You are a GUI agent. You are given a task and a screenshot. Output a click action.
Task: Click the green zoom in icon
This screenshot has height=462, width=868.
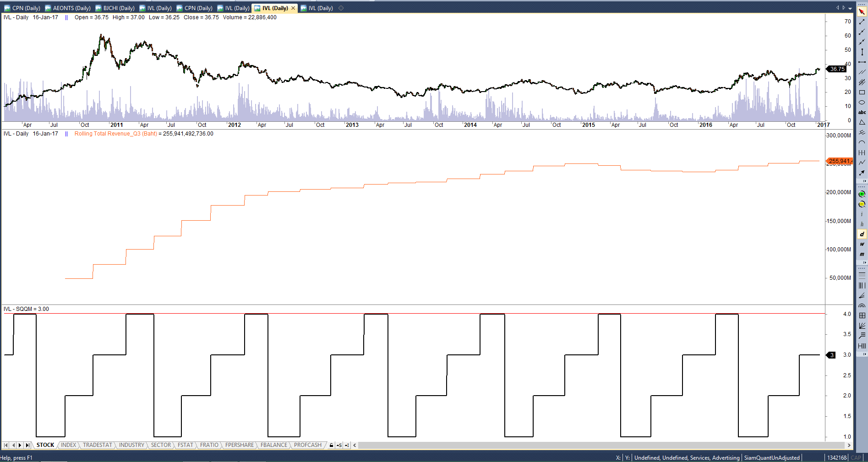tap(862, 194)
